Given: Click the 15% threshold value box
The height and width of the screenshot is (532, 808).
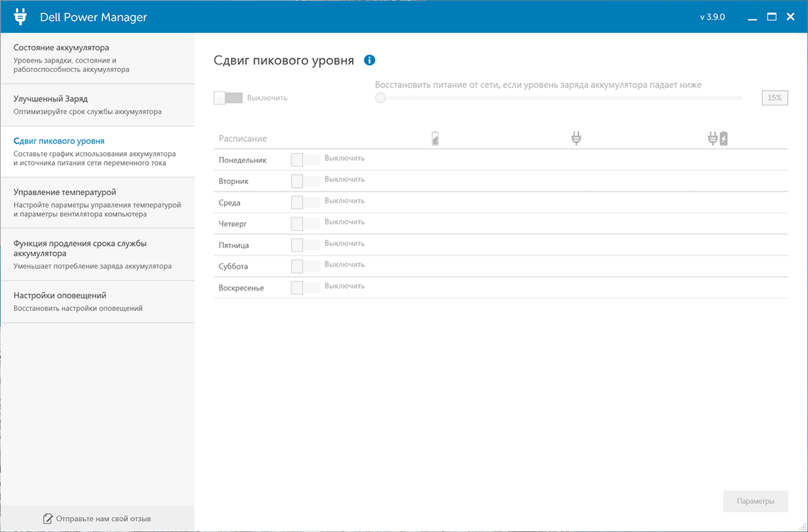Looking at the screenshot, I should (x=775, y=98).
